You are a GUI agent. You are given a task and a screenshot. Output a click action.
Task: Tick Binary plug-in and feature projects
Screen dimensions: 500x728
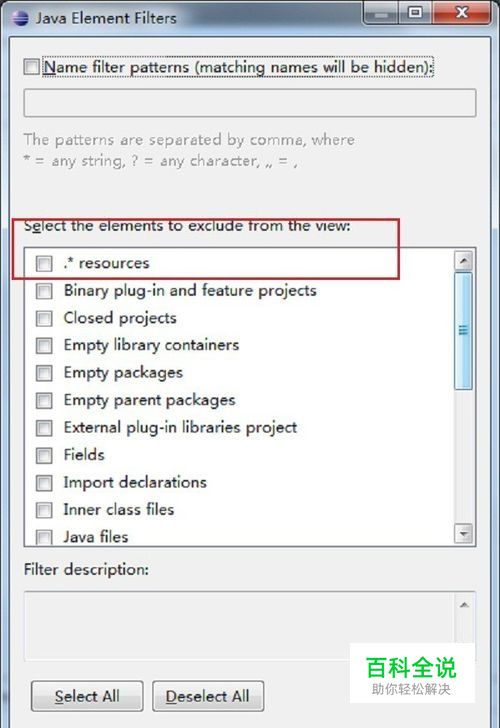(44, 291)
